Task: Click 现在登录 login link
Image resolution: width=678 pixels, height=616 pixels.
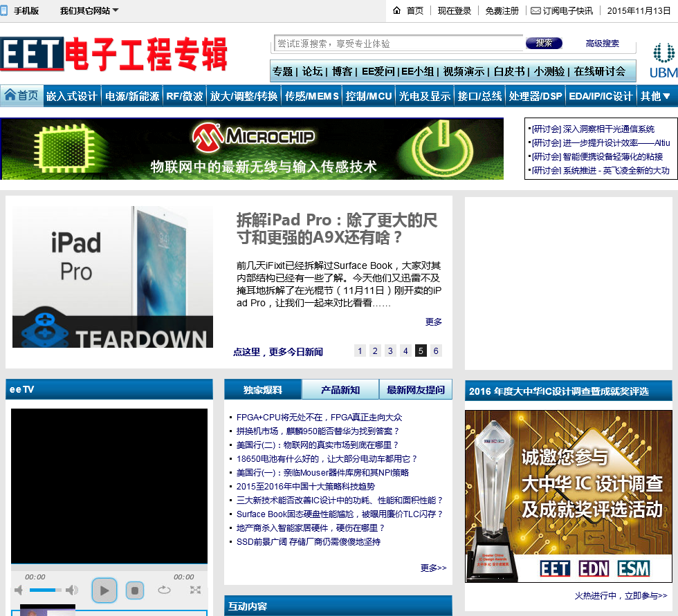Action: click(x=454, y=11)
